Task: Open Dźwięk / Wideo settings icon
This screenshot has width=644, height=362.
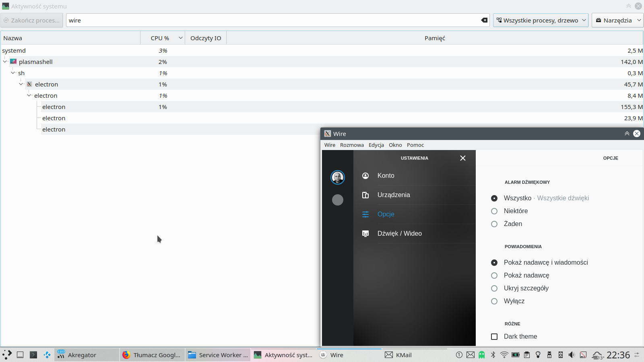Action: 365,233
